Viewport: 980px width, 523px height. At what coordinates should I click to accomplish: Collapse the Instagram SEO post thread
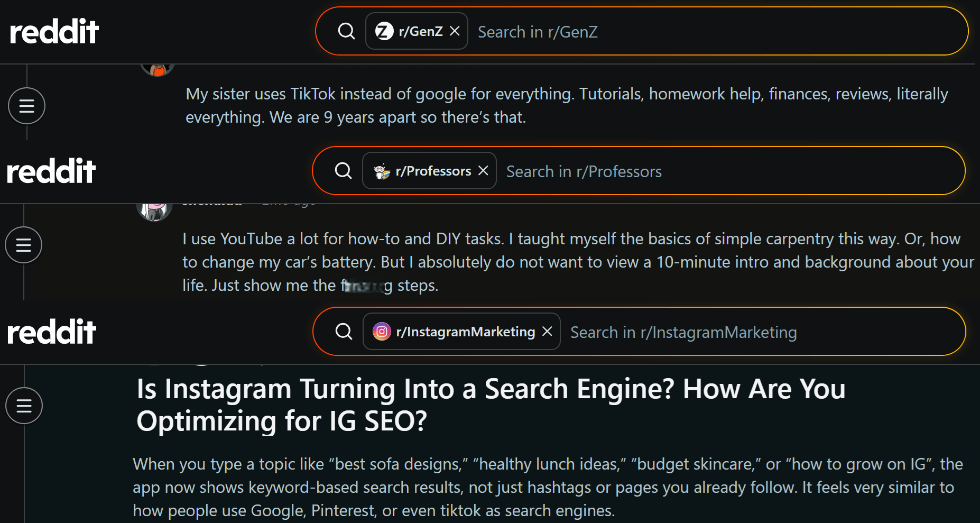click(24, 406)
